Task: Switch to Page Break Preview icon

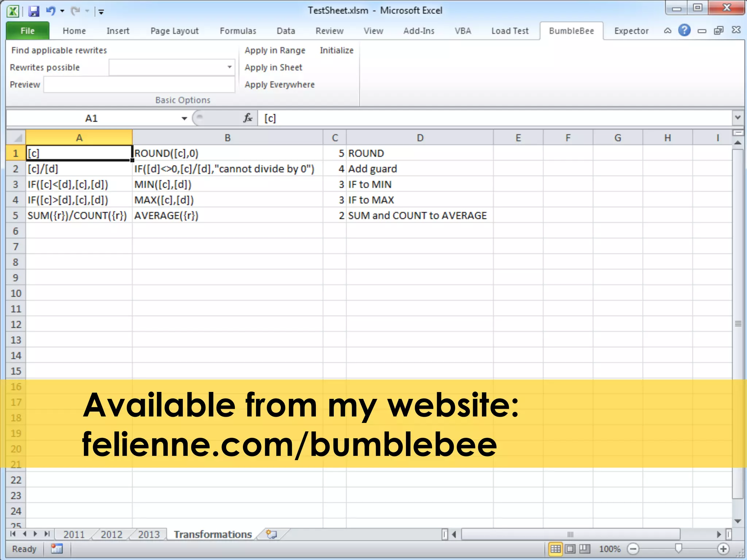Action: point(585,549)
